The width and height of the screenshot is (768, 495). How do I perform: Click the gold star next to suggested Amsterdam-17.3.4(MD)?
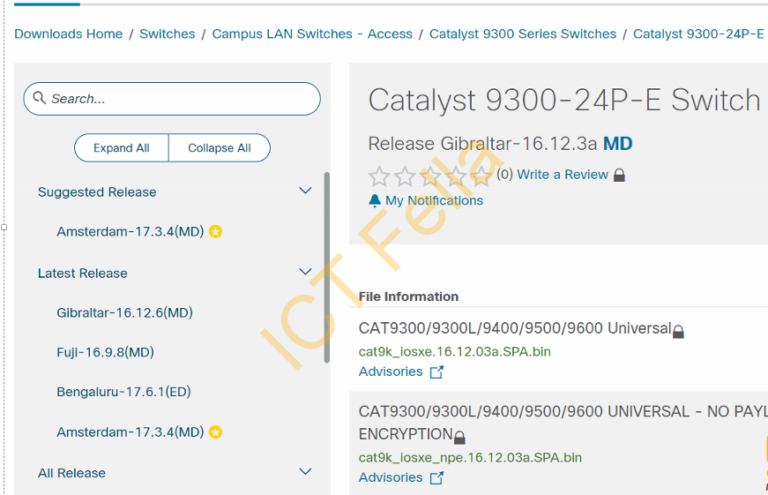pos(216,231)
